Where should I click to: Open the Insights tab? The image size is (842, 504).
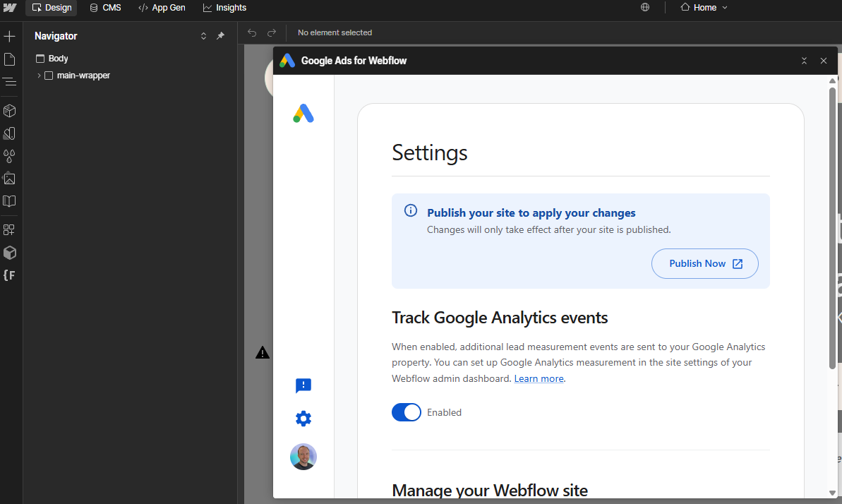pyautogui.click(x=224, y=8)
